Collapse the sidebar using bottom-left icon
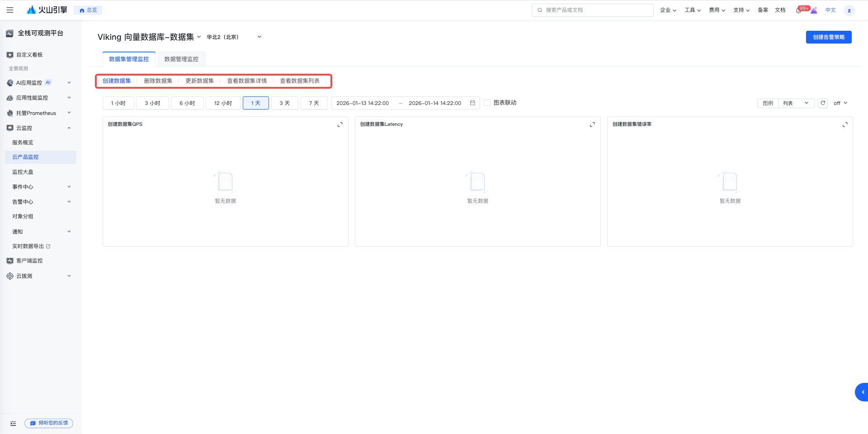This screenshot has height=434, width=868. click(13, 424)
